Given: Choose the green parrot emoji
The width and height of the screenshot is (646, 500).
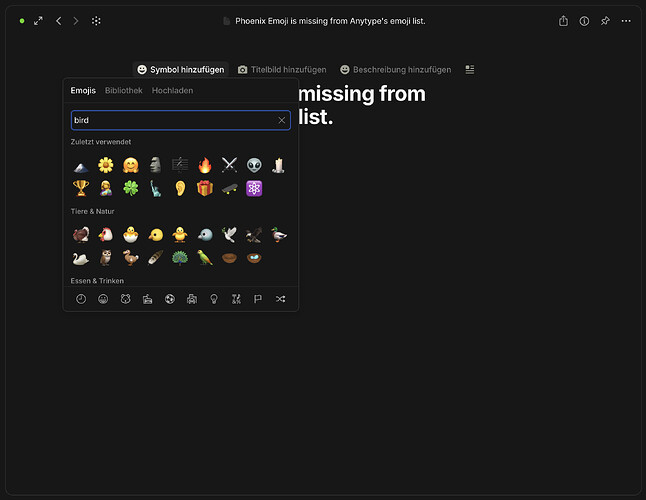Looking at the screenshot, I should click(x=205, y=258).
